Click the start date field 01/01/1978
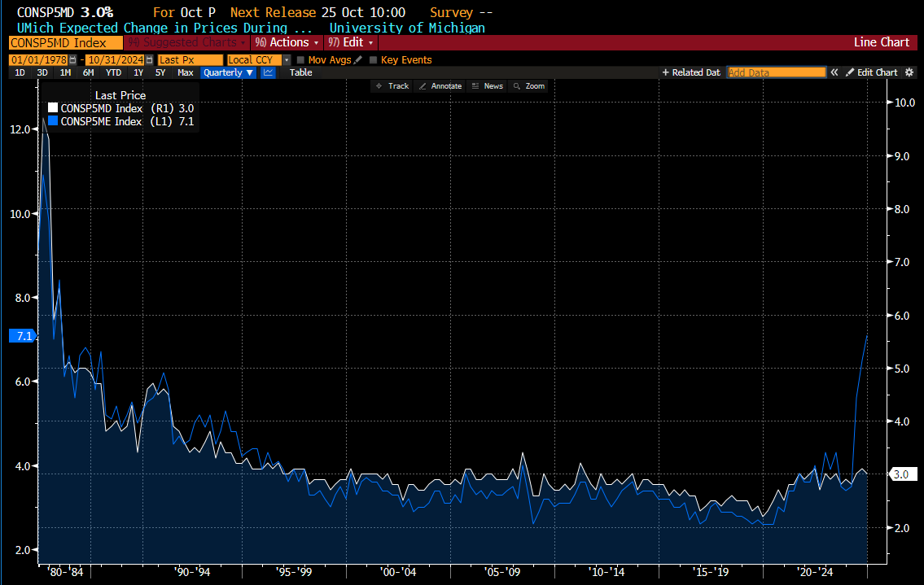Image resolution: width=924 pixels, height=585 pixels. coord(39,60)
